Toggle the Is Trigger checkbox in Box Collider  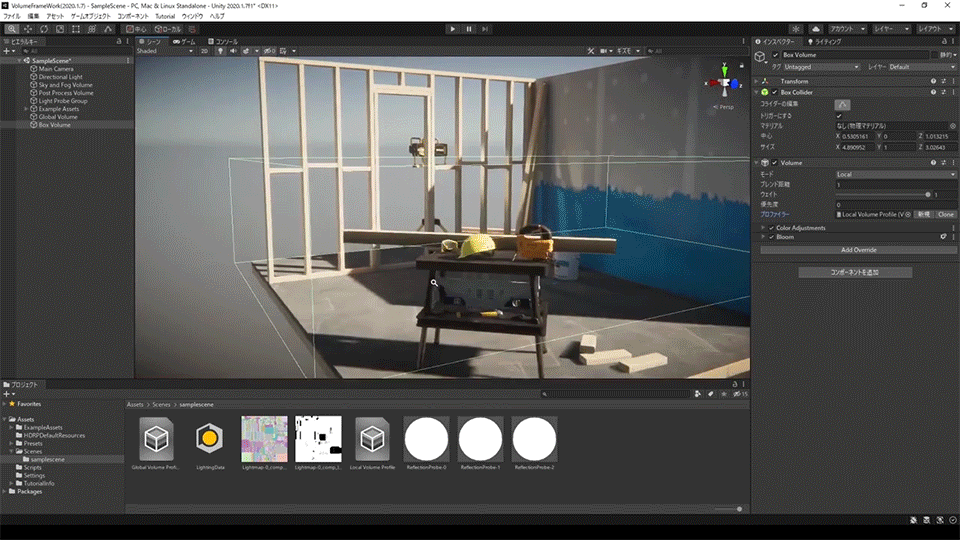click(x=838, y=116)
